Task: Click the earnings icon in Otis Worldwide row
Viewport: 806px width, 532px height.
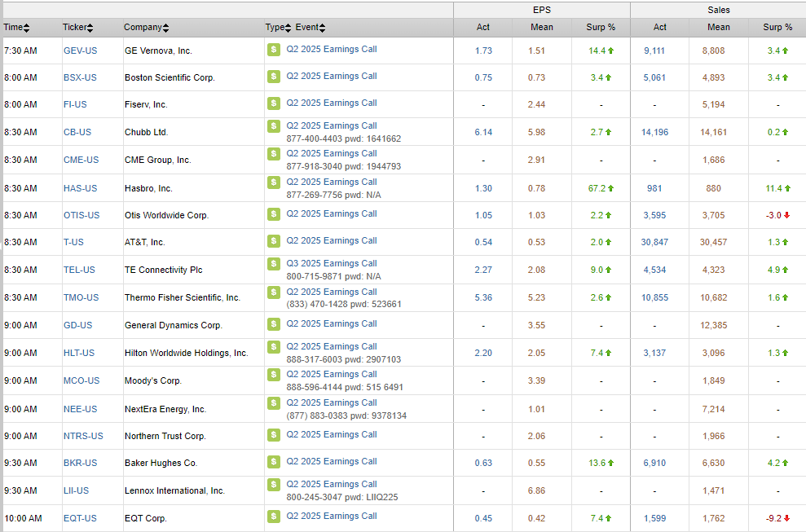Action: [274, 213]
